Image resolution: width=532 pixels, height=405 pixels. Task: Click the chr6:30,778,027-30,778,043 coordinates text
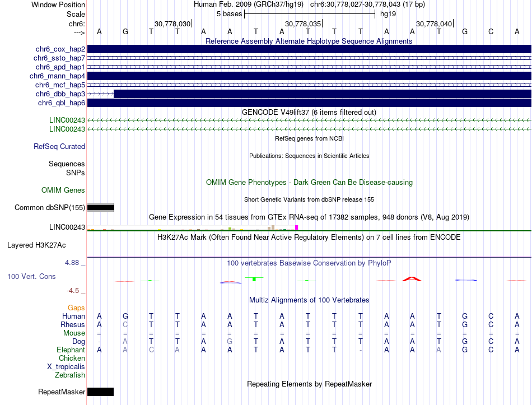[367, 4]
